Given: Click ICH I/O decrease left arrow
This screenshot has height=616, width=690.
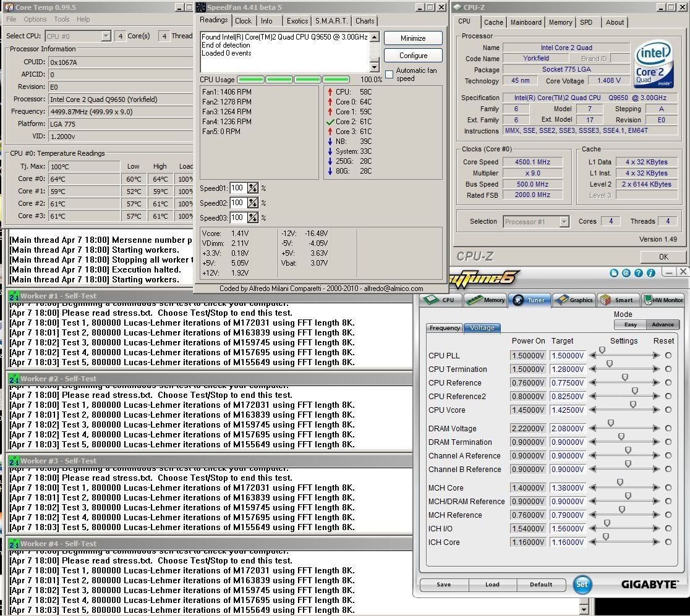Looking at the screenshot, I should pos(593,528).
